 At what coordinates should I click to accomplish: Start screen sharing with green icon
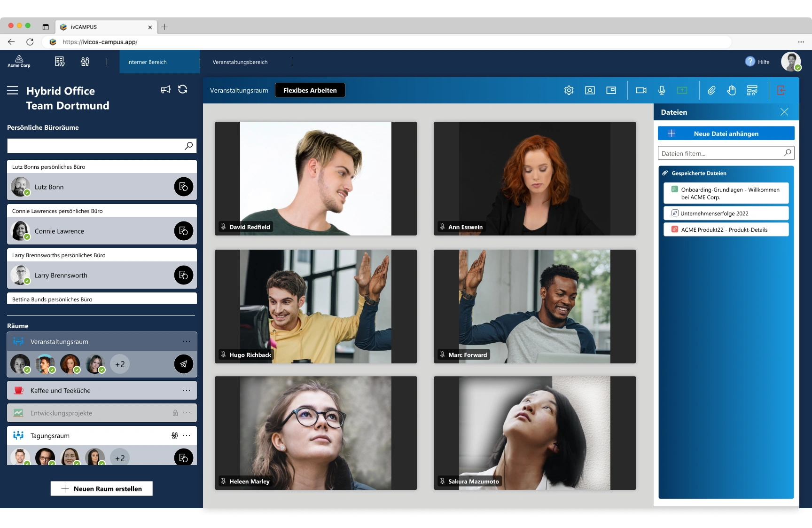coord(682,90)
